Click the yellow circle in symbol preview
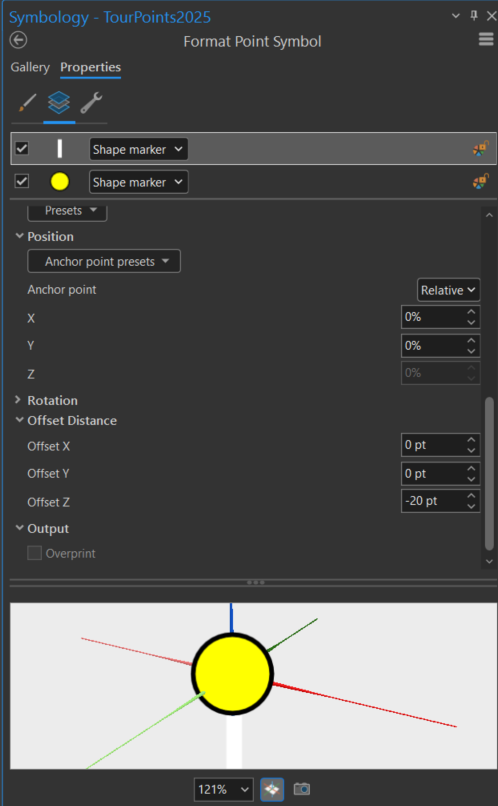Viewport: 498px width, 806px height. 232,673
